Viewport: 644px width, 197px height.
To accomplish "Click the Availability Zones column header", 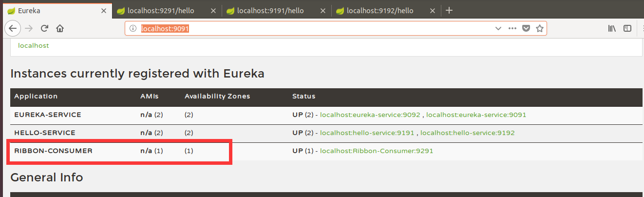I will pos(217,97).
